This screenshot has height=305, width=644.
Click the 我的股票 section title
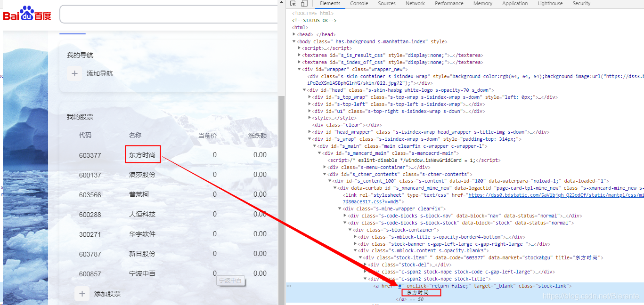(x=80, y=117)
